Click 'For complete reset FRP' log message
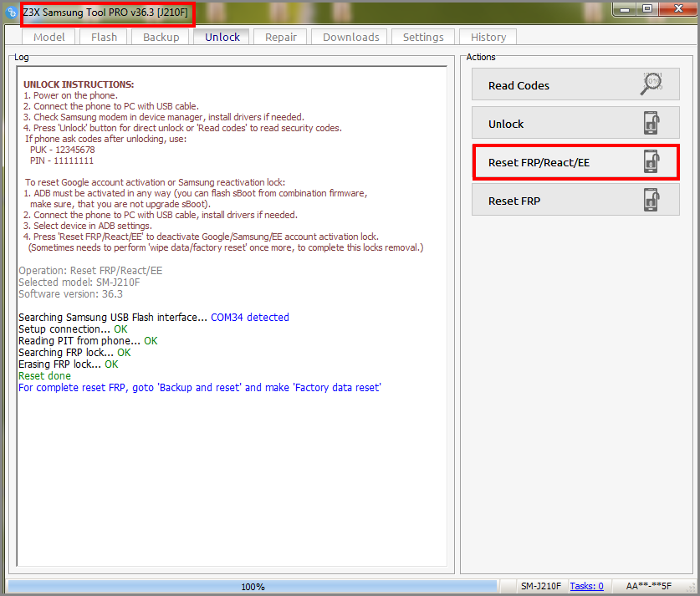This screenshot has height=596, width=700. coord(200,387)
